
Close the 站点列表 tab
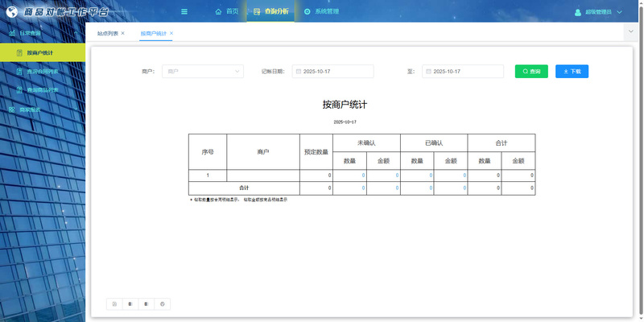coord(123,33)
